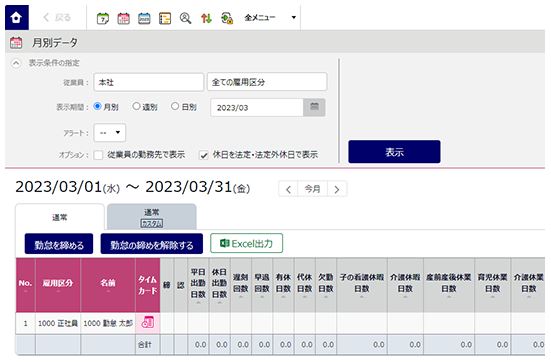Click the タイムカード column header

coord(148,285)
